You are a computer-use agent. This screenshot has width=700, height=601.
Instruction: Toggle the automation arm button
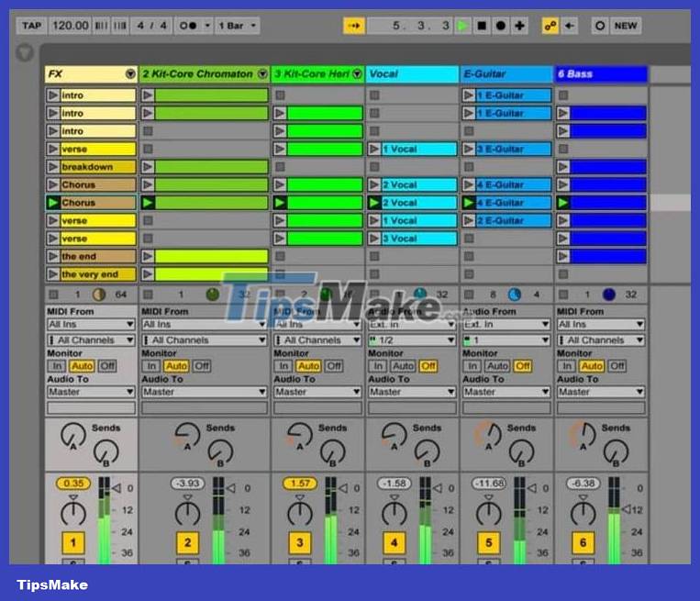tap(550, 26)
